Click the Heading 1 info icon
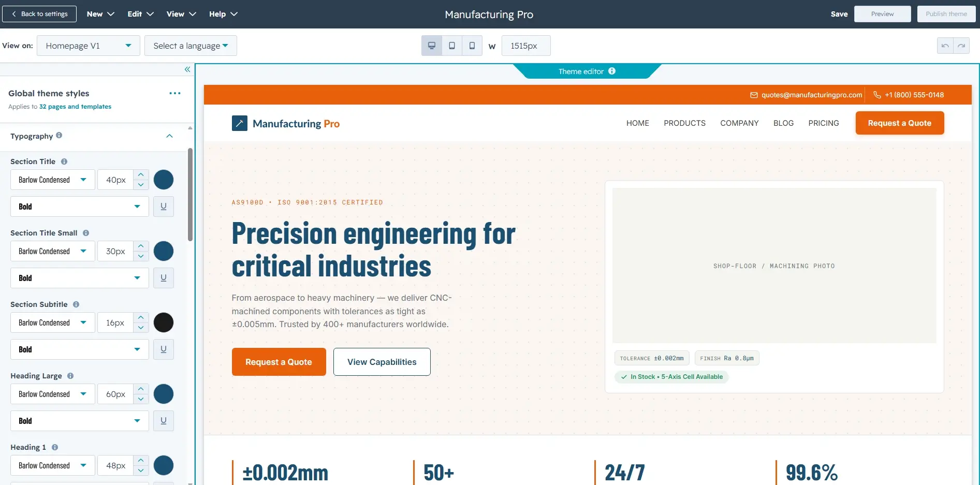Image resolution: width=980 pixels, height=485 pixels. (55, 447)
